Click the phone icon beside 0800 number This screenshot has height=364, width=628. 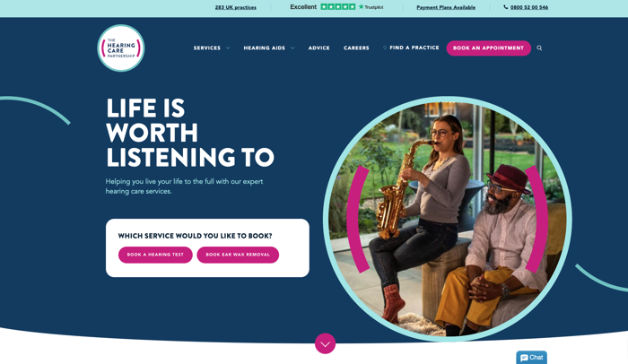click(x=506, y=7)
